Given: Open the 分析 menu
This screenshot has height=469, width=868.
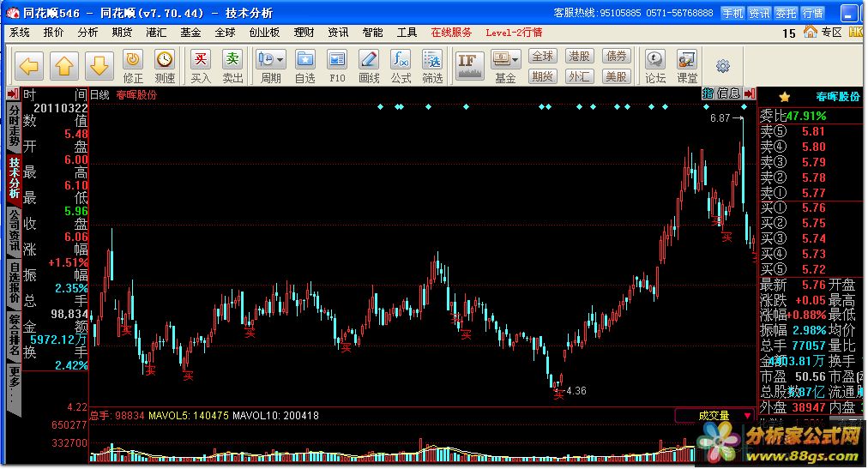Looking at the screenshot, I should (87, 33).
